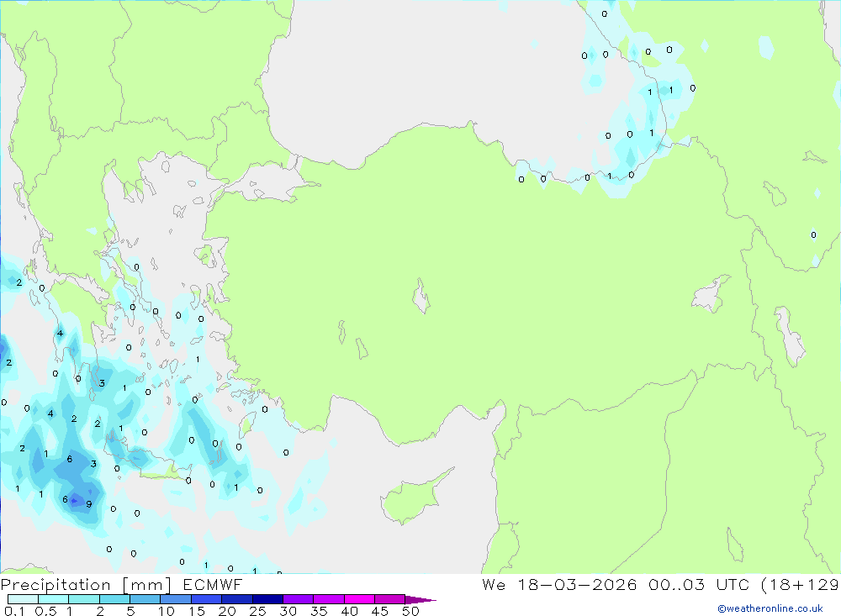Select the "00..03 UTC" time range text
841x616 pixels.
[x=699, y=584]
